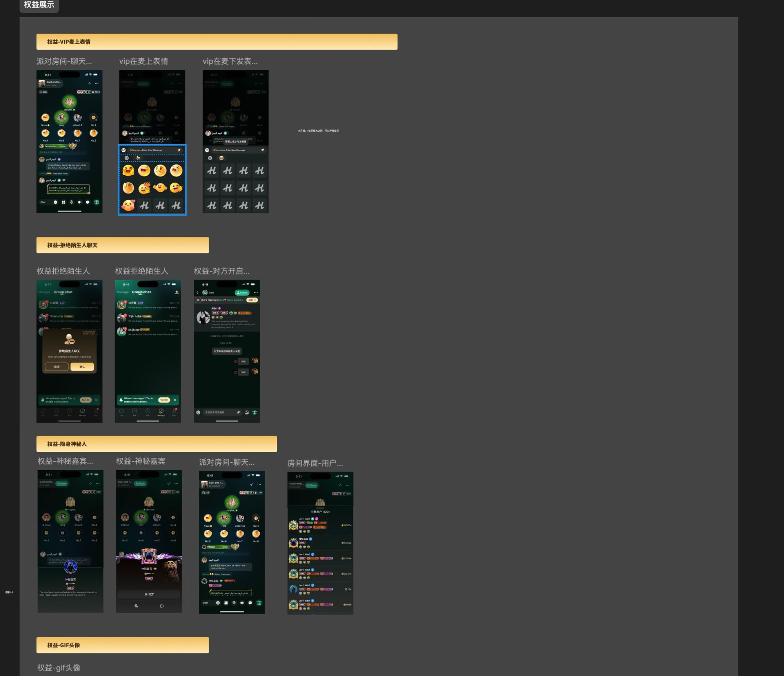Click the picture icon in the Aimi chat input bar
Screen dimensions: 784x676
tap(247, 412)
